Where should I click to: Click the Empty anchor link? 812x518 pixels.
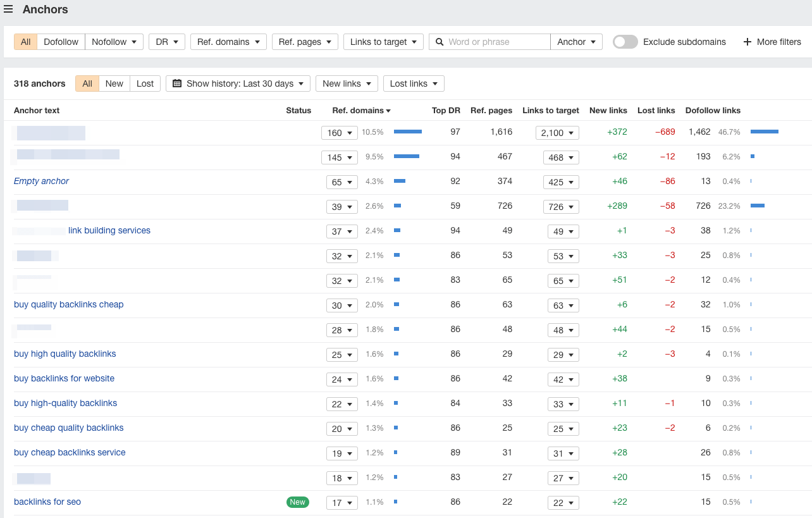coord(41,181)
